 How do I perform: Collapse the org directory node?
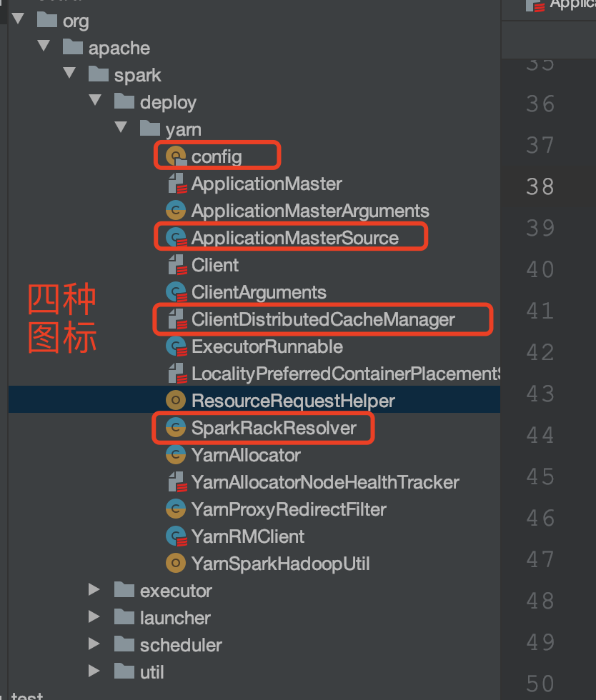click(18, 21)
